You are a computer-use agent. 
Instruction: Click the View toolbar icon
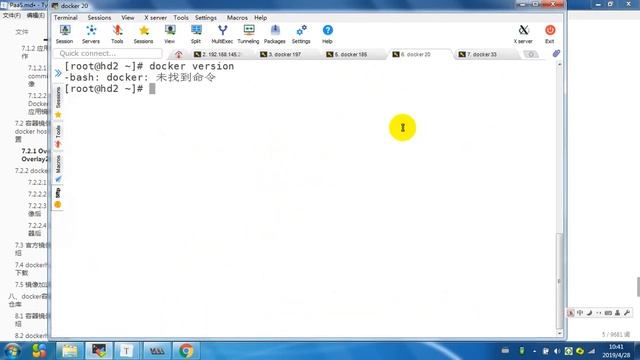point(170,34)
